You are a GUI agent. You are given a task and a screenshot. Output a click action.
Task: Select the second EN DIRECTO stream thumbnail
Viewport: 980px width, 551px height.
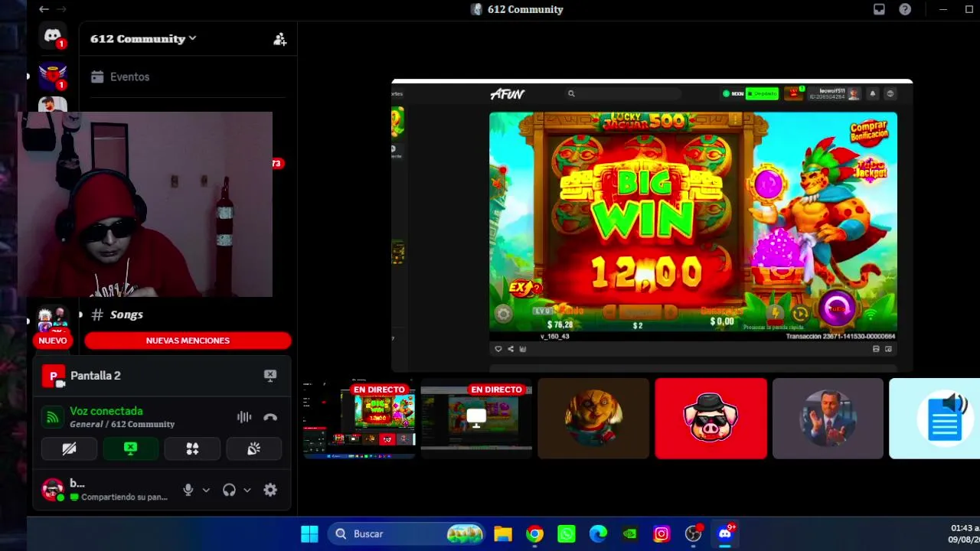tap(476, 419)
